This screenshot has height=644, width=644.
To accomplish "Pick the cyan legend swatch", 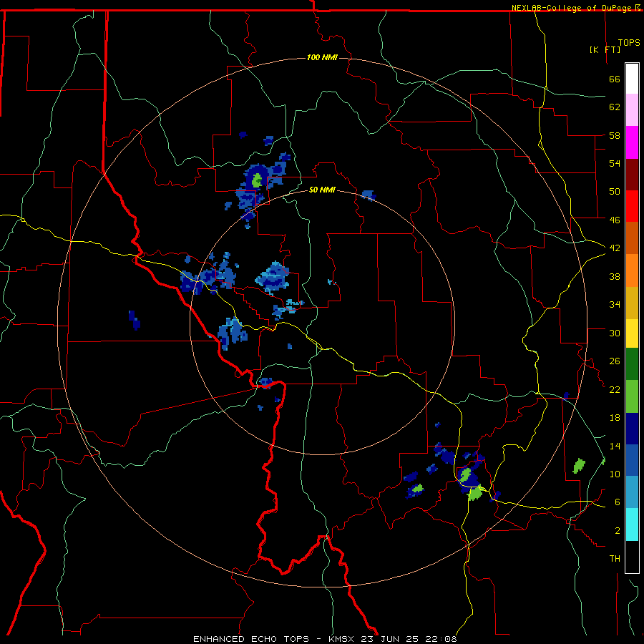I will click(632, 525).
